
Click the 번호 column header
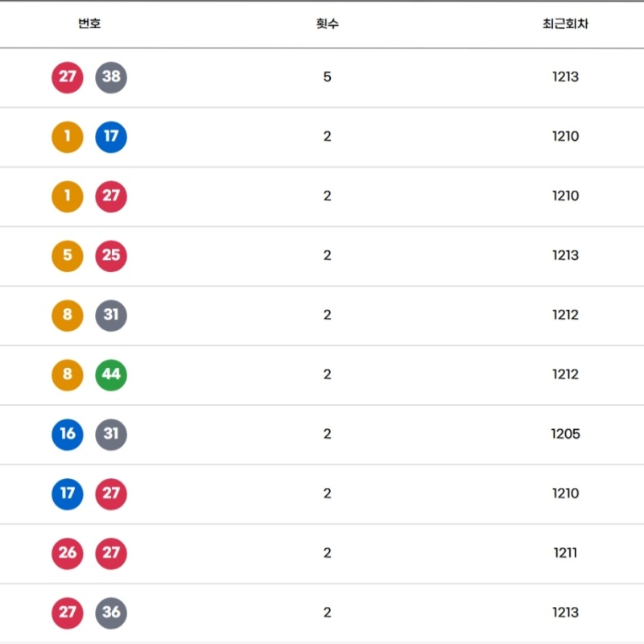point(89,24)
